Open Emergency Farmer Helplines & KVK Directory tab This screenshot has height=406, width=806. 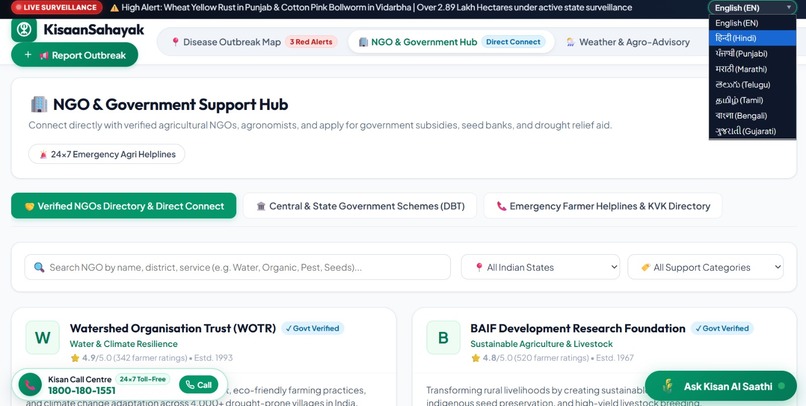(x=603, y=206)
